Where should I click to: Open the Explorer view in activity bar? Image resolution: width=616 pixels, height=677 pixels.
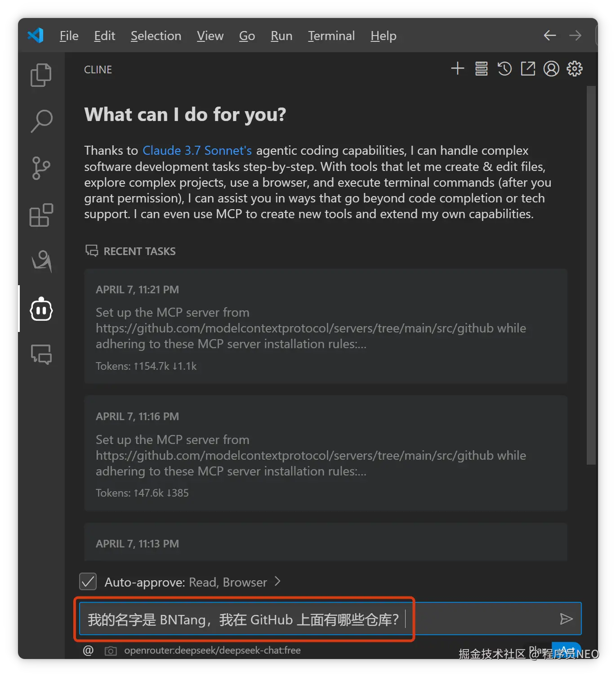pos(41,75)
